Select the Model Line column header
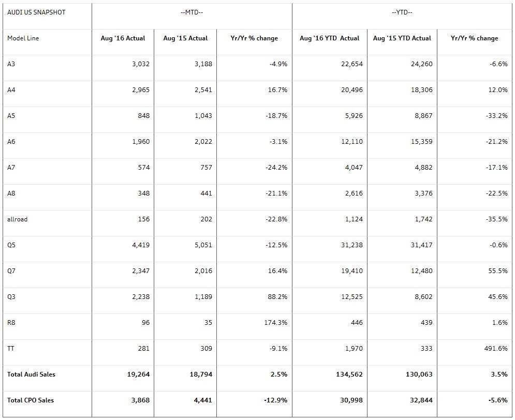Viewport: 515px width, 420px height. tap(23, 38)
